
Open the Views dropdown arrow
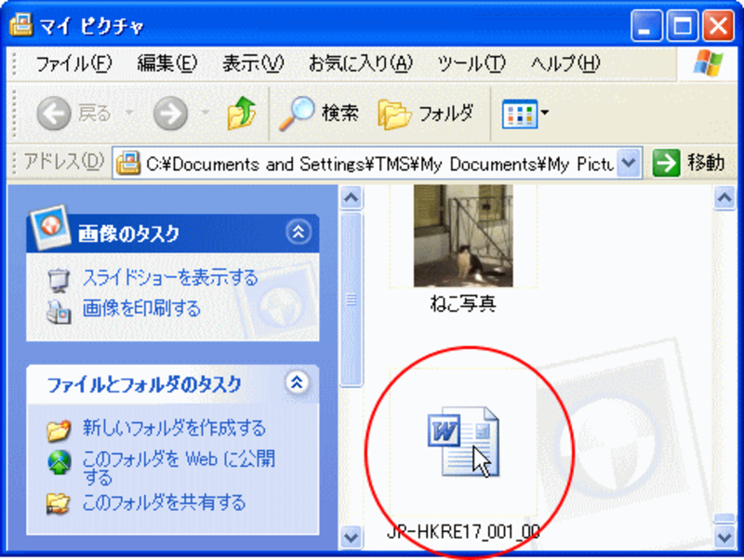tap(545, 113)
